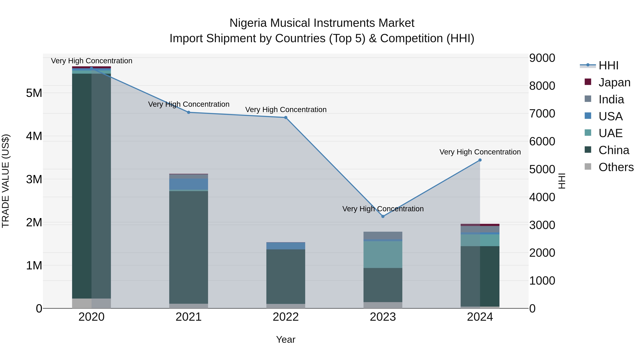This screenshot has width=644, height=362.
Task: Click the 1M tick on the trade value axis
Action: tap(34, 266)
